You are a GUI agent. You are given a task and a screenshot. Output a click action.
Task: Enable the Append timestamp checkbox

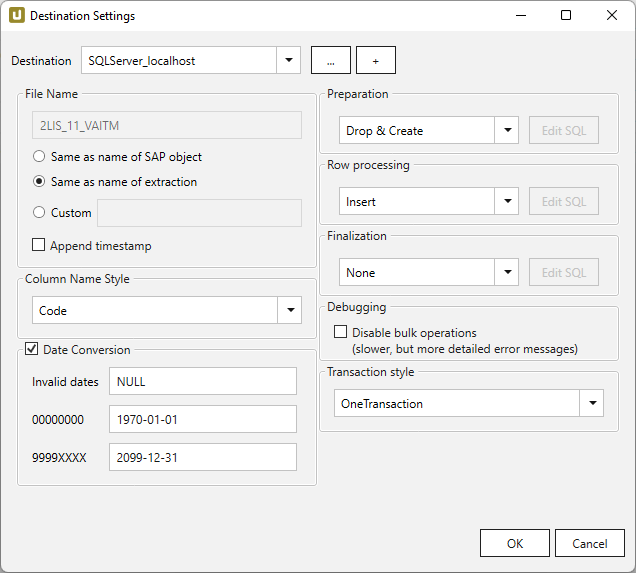[x=39, y=245]
